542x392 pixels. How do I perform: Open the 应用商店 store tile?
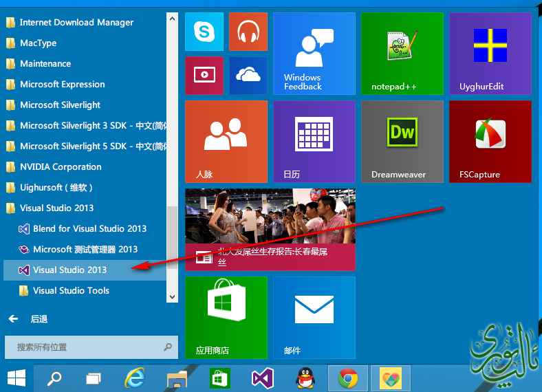pyautogui.click(x=226, y=318)
